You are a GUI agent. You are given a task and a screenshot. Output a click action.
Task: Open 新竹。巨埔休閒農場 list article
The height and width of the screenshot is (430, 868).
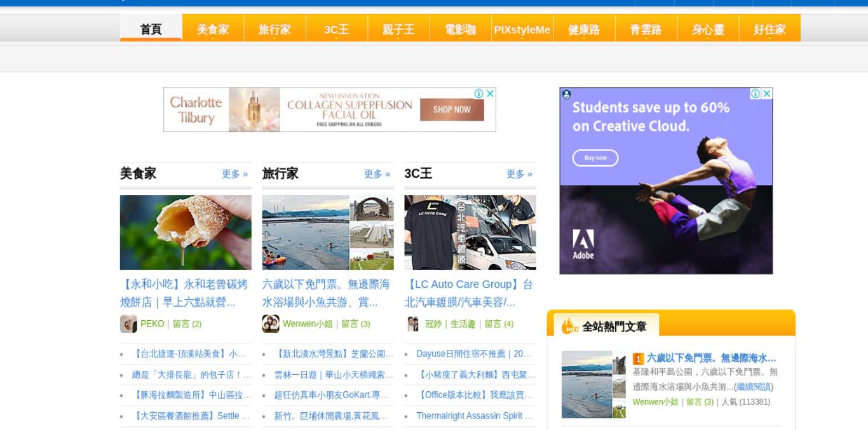331,416
